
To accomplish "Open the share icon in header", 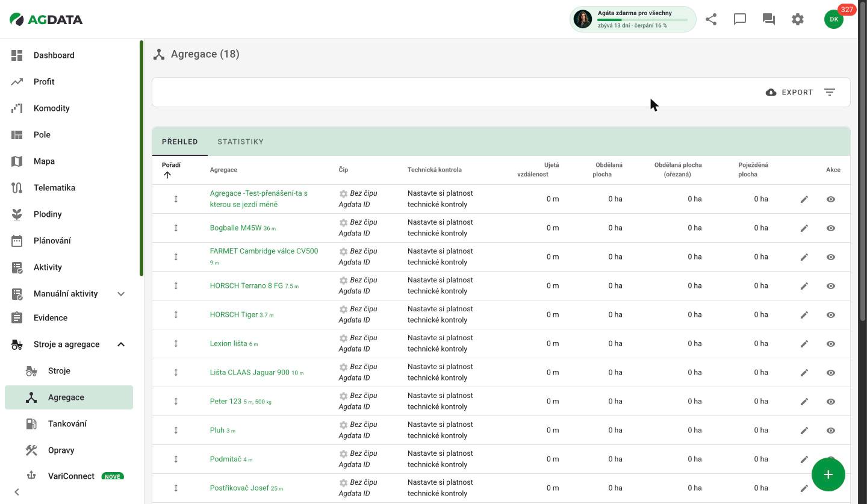I will point(711,19).
